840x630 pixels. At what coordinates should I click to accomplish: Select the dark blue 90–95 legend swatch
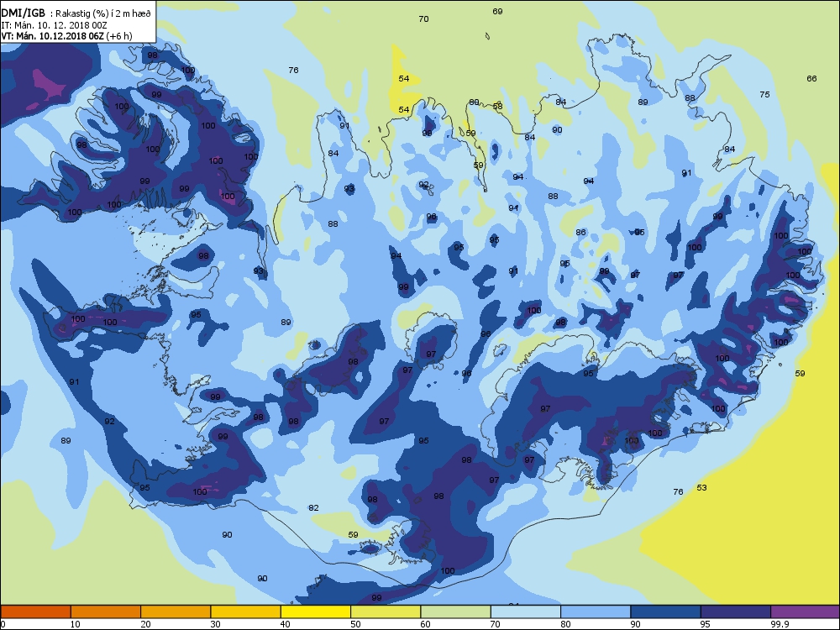point(666,612)
